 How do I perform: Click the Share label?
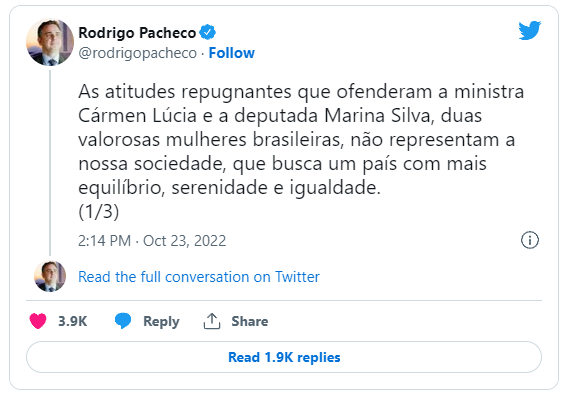249,321
